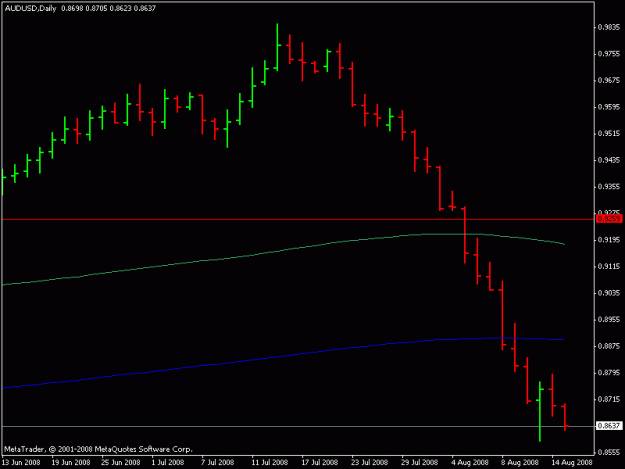This screenshot has width=625, height=469.
Task: Click the grey current price line
Action: [298, 426]
